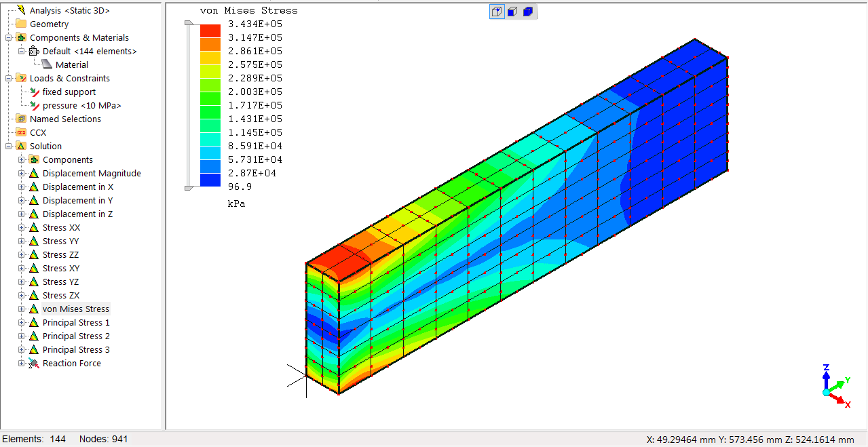Screen dimensions: 868x447
Task: Click the legend maximum value 3.434E+05
Action: coord(255,24)
